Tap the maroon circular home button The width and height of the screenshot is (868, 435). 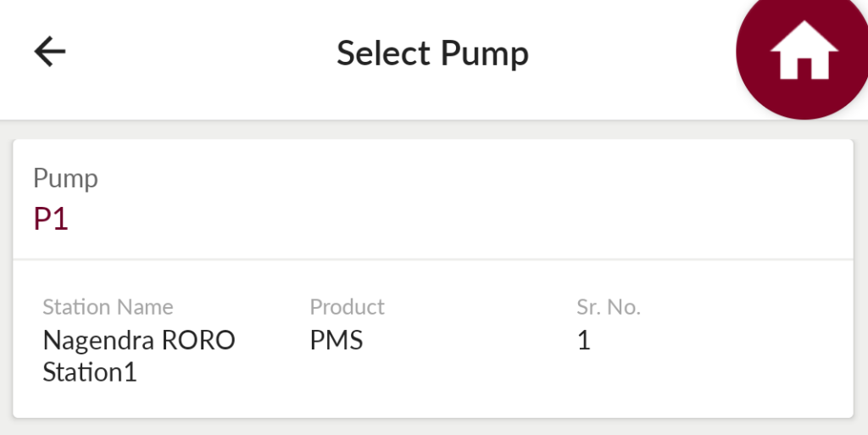tap(803, 53)
